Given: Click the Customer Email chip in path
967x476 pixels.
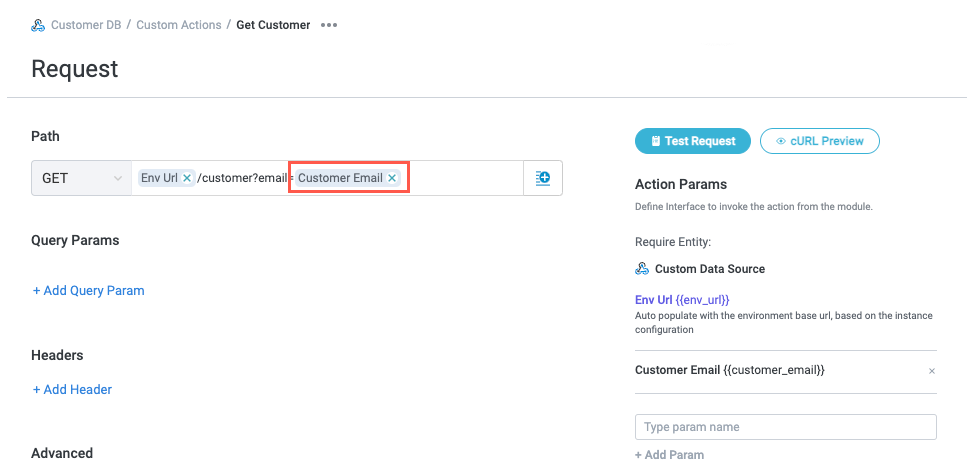Looking at the screenshot, I should 340,178.
